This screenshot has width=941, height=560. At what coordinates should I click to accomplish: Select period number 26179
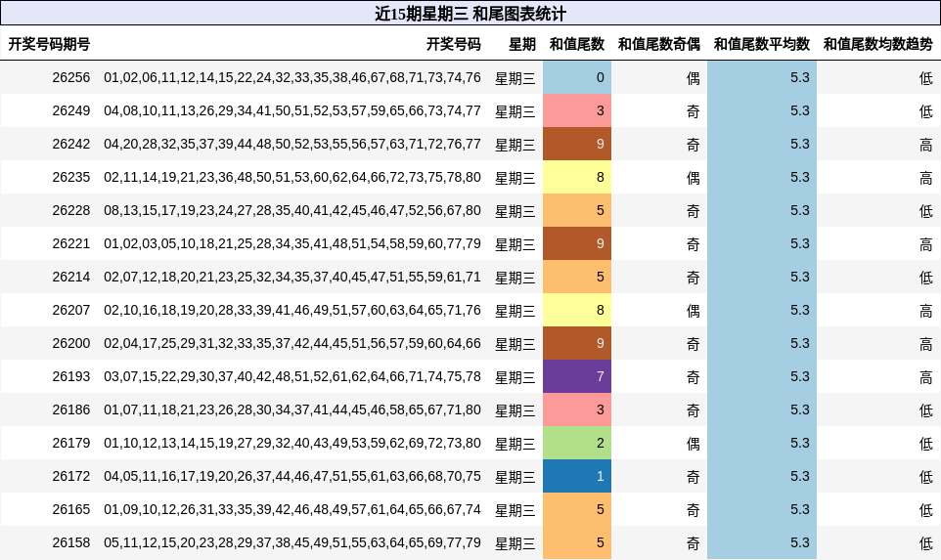(70, 443)
